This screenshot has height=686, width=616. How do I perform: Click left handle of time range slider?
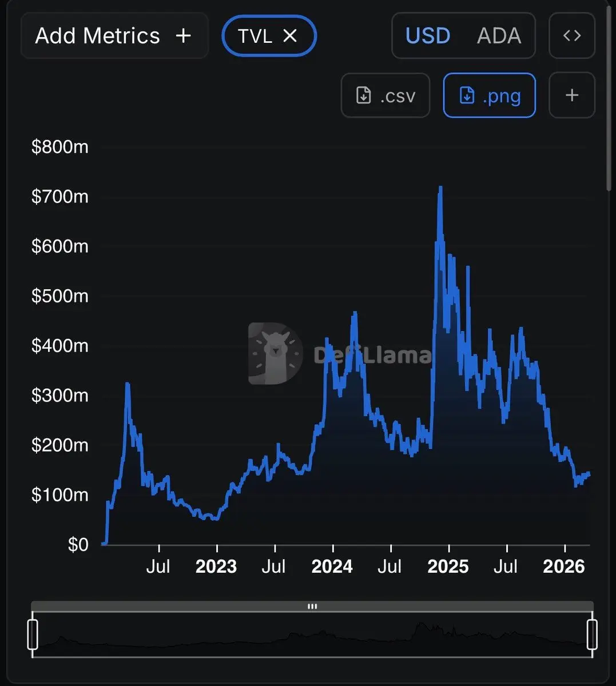[33, 634]
